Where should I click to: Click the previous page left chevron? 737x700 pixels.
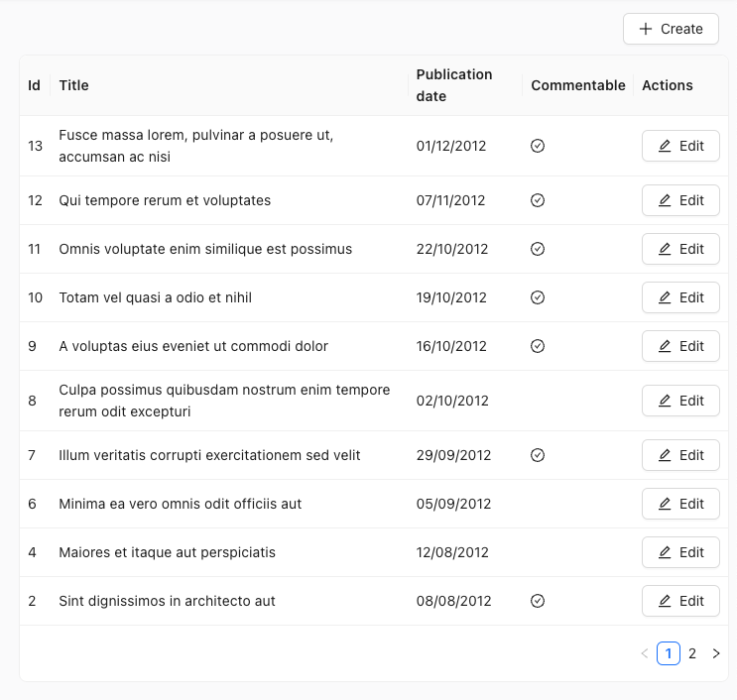(x=644, y=653)
